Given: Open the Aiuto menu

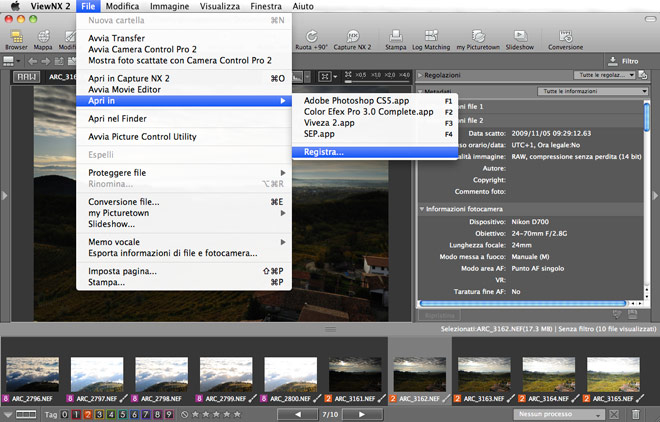Looking at the screenshot, I should 303,6.
